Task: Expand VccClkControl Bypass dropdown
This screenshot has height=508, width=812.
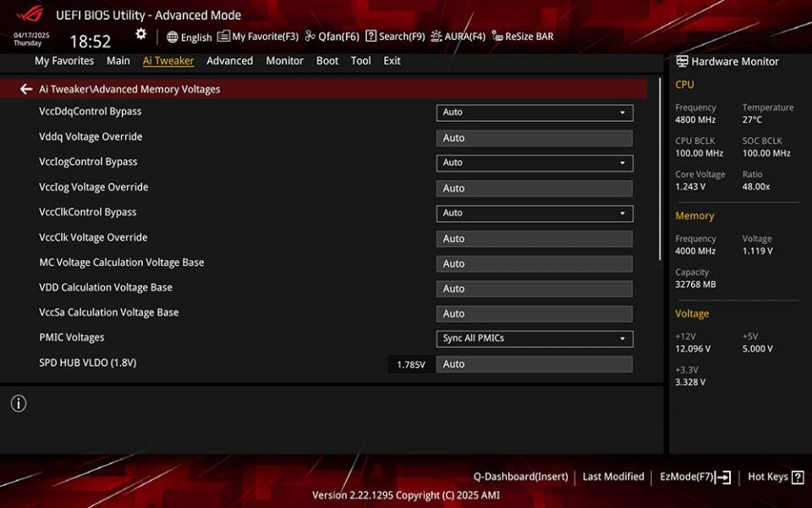Action: [535, 213]
